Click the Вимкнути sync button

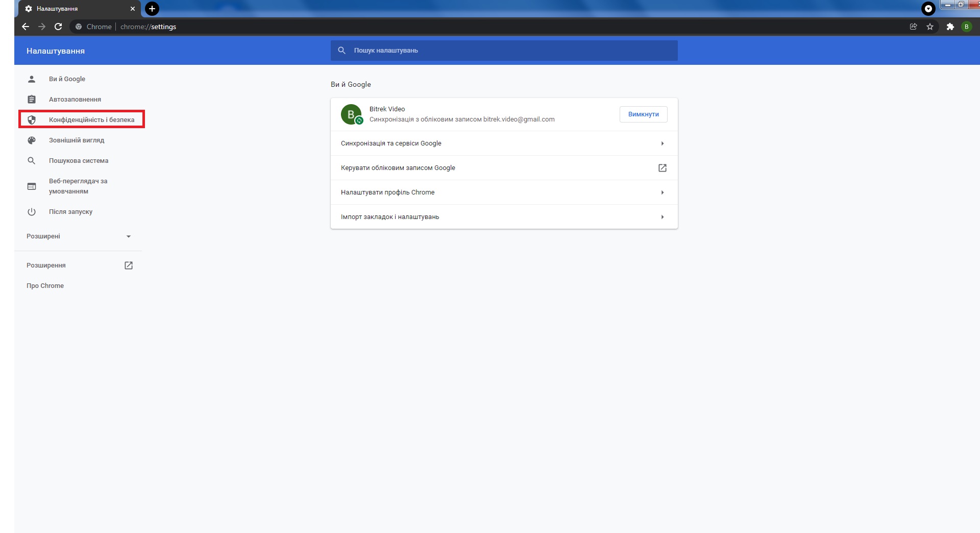(643, 114)
